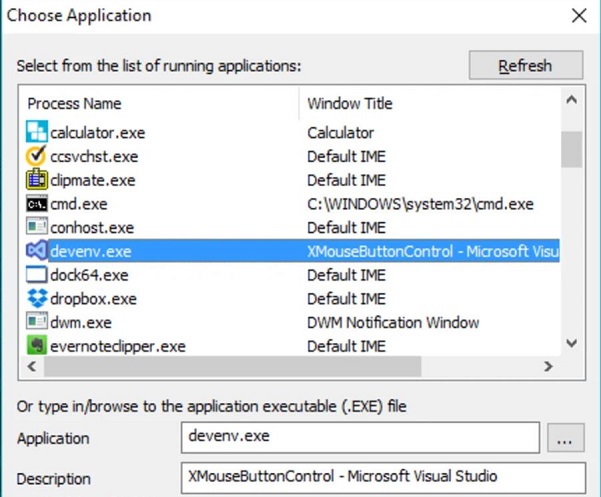Viewport: 601px width, 497px height.
Task: Close the Choose Application dialog
Action: pyautogui.click(x=578, y=15)
